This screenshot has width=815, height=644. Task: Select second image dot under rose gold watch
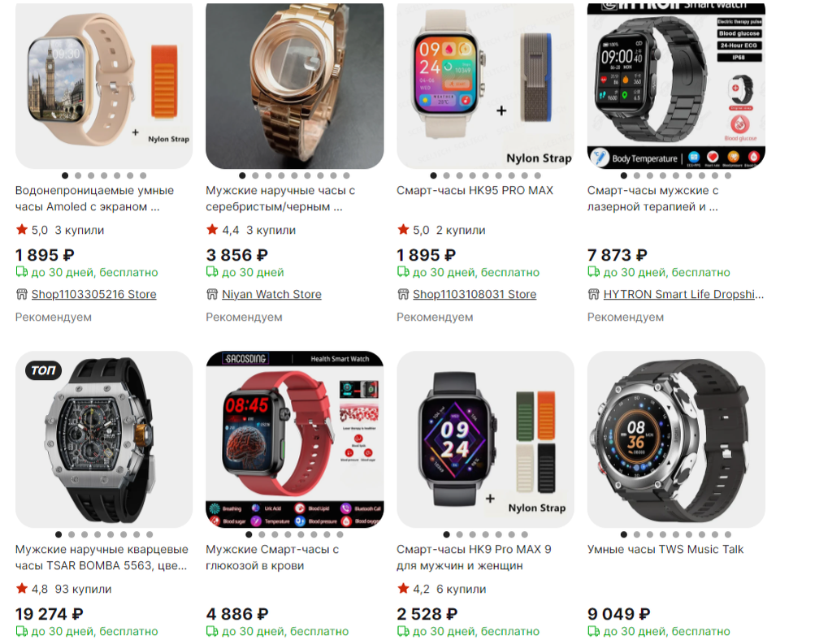click(255, 175)
